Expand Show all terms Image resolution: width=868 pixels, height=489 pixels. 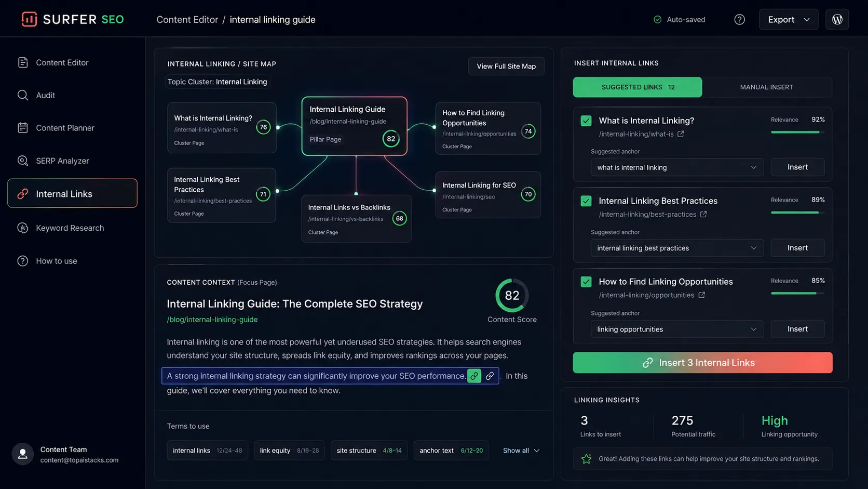(521, 451)
